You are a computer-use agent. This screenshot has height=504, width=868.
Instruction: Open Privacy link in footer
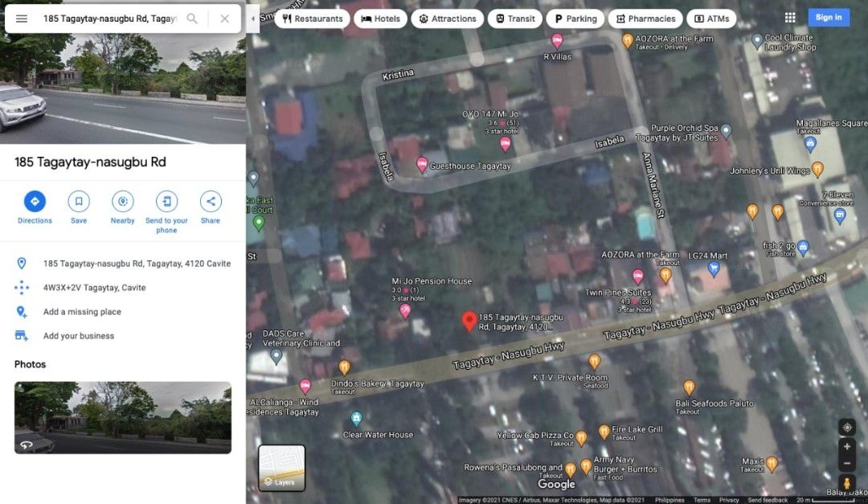(729, 500)
